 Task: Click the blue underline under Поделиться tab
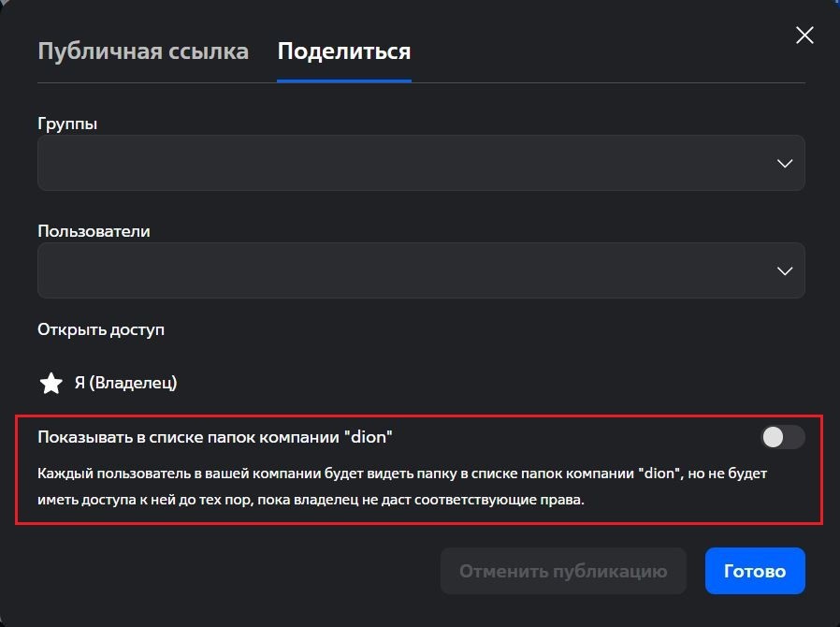coord(344,81)
